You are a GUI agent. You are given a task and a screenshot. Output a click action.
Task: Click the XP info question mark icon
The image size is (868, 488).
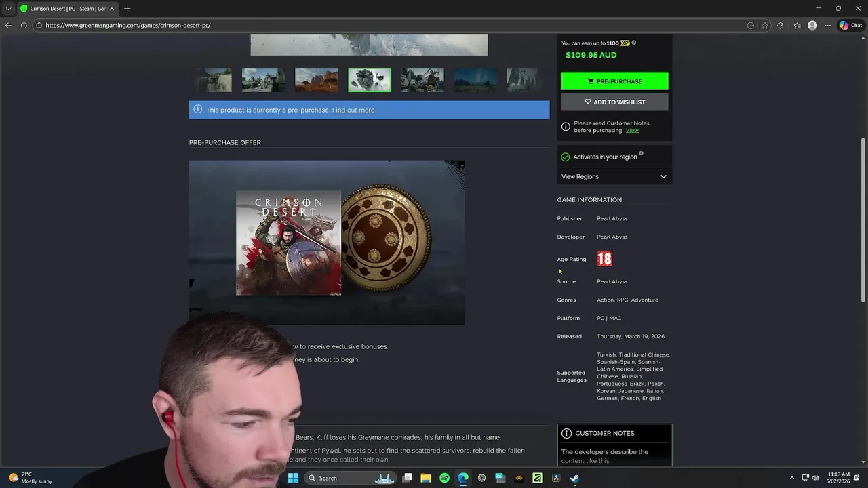pos(634,43)
